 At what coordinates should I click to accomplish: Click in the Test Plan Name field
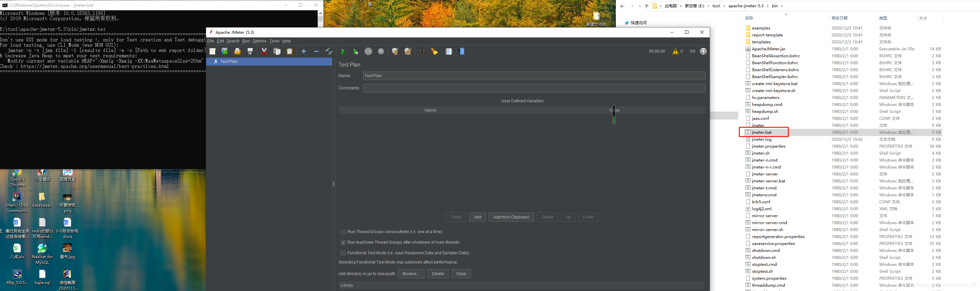pyautogui.click(x=534, y=76)
